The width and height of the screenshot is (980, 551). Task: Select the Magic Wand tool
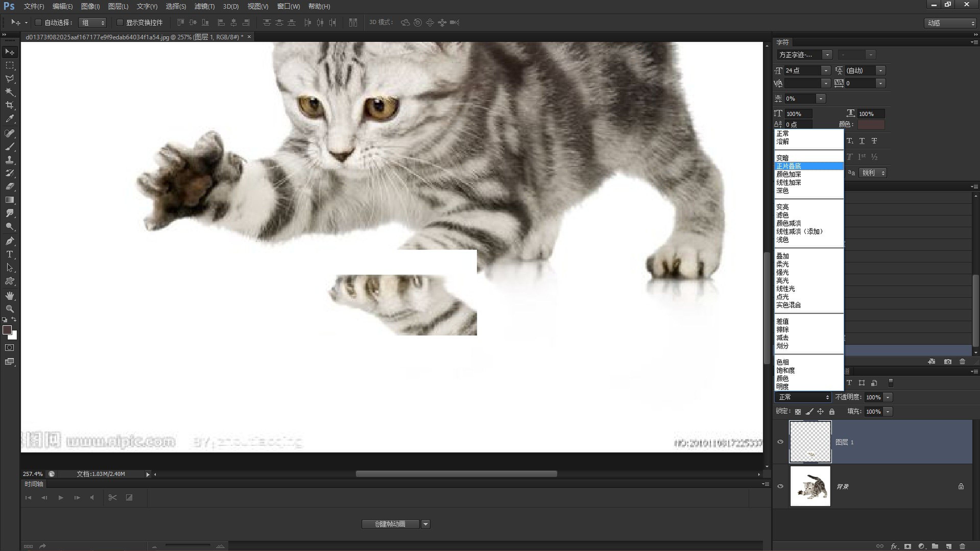pos(10,92)
